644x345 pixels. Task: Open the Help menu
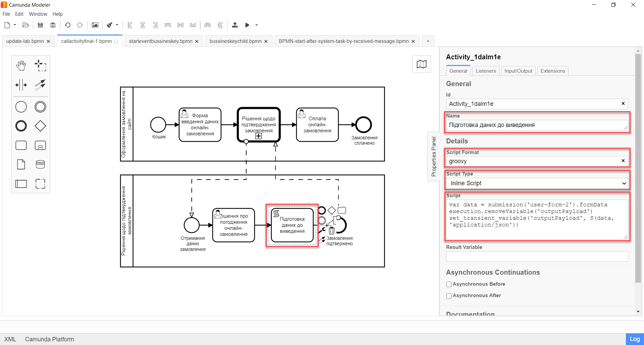tap(58, 14)
